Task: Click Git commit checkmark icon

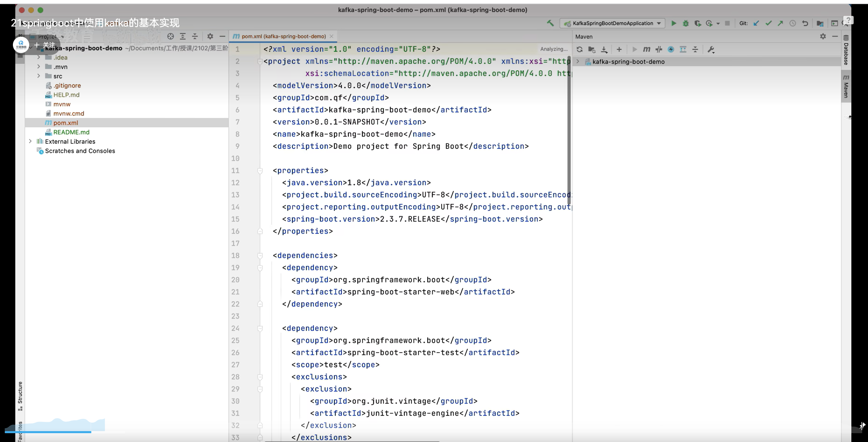Action: (768, 23)
